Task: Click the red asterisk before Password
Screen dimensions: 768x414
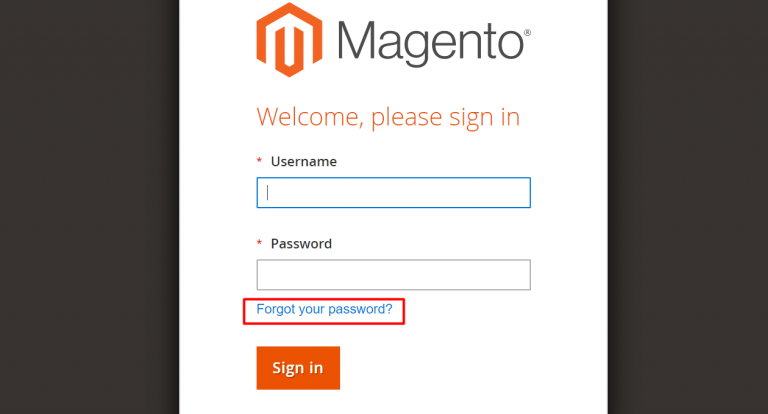Action: pos(260,243)
